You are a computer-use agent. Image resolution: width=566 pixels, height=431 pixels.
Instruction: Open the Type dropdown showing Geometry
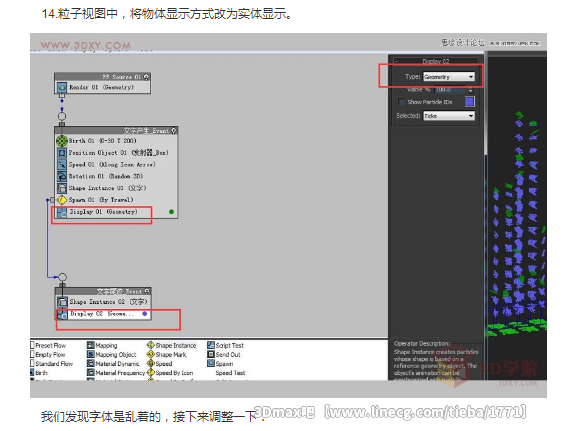449,77
